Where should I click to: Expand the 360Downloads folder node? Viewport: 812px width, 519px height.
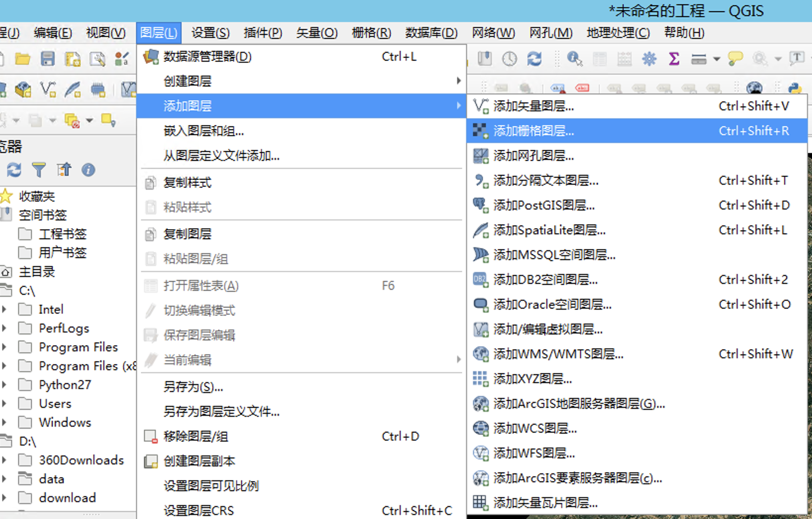click(4, 460)
